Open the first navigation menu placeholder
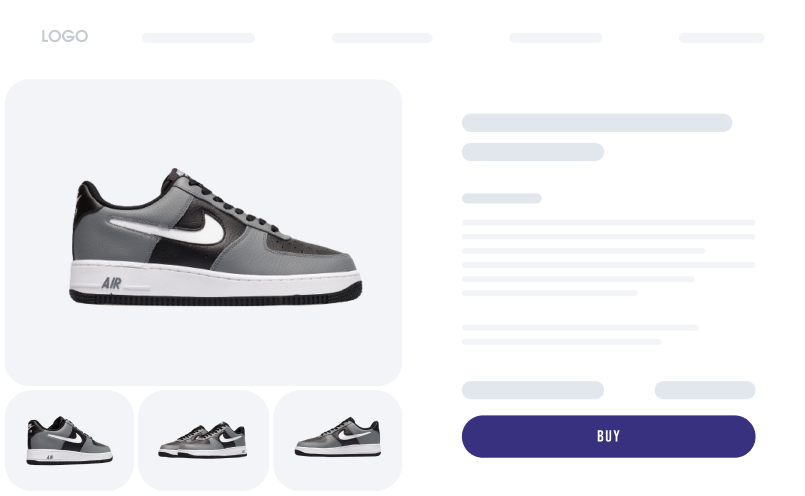805x496 pixels. tap(199, 38)
